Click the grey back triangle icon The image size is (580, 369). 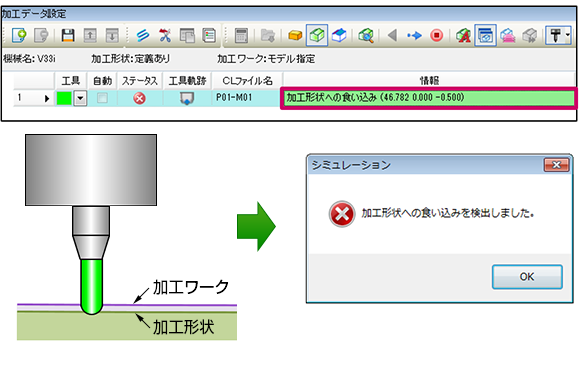click(392, 35)
